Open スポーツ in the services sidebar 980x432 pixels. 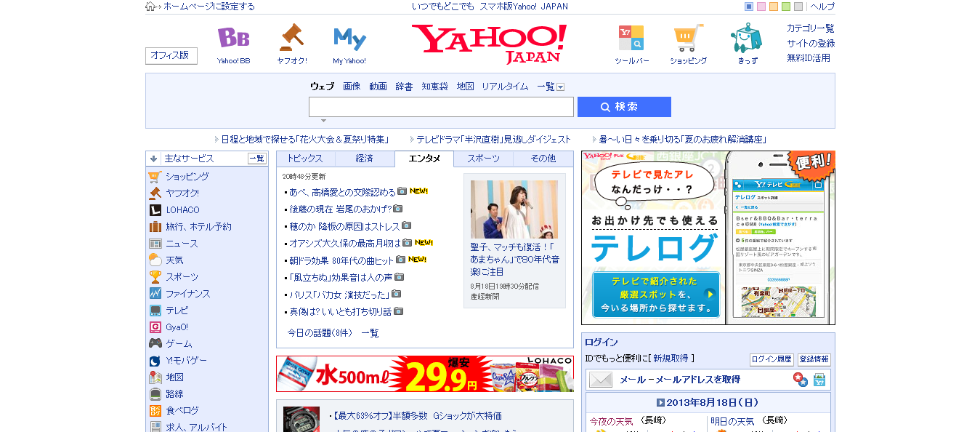click(182, 277)
